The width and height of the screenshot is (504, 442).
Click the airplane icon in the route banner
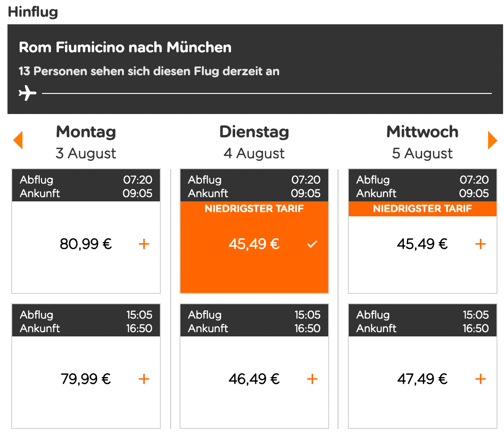[x=27, y=92]
